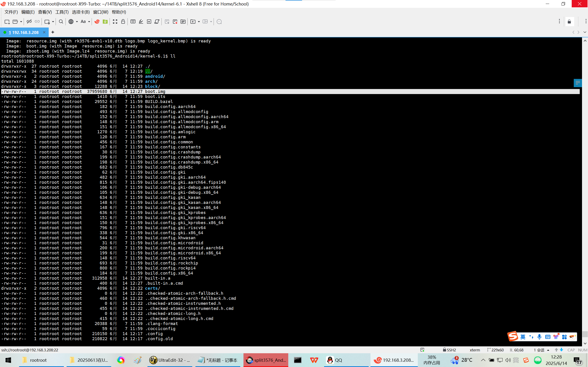The height and width of the screenshot is (367, 588).
Task: Click the chat bubble help icon
Action: pos(219,22)
